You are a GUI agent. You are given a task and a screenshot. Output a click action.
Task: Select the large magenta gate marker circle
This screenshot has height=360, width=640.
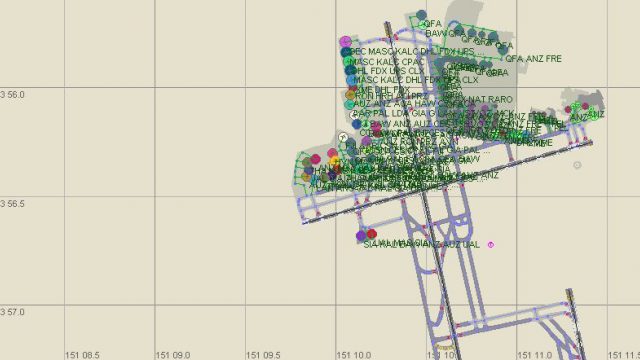coord(345,41)
